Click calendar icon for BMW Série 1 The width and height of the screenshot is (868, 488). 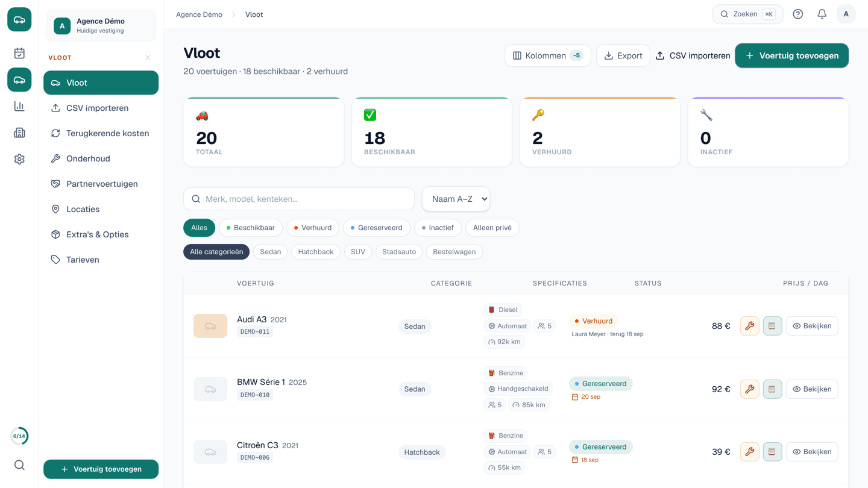tap(772, 389)
